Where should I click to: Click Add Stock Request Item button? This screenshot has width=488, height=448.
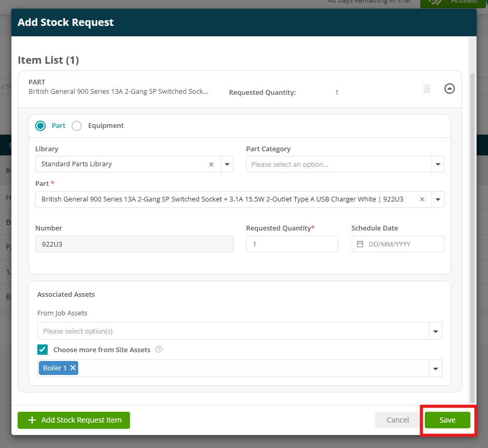[74, 420]
